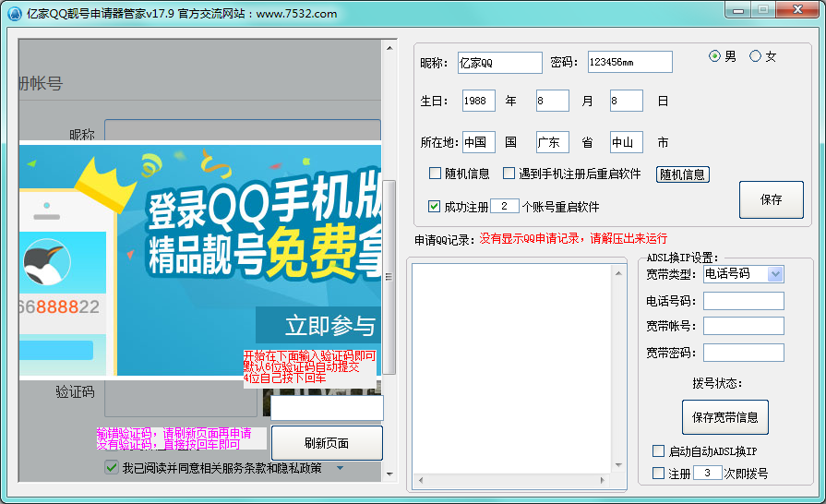
Task: Click the country field 中国
Action: 479,142
